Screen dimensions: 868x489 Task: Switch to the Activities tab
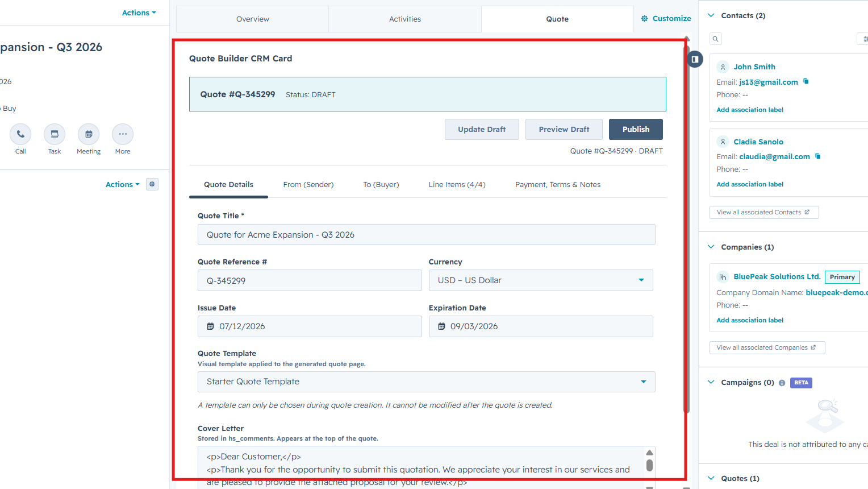[x=405, y=19]
